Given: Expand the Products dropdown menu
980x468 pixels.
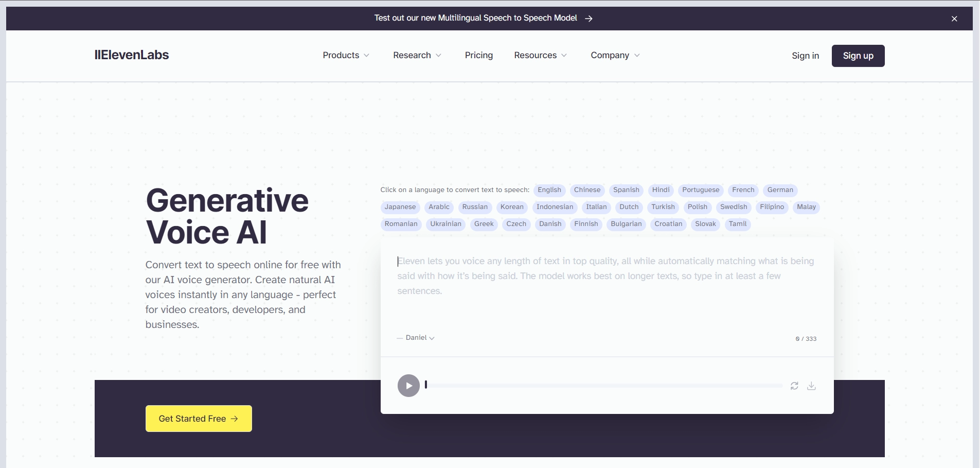Looking at the screenshot, I should [346, 55].
